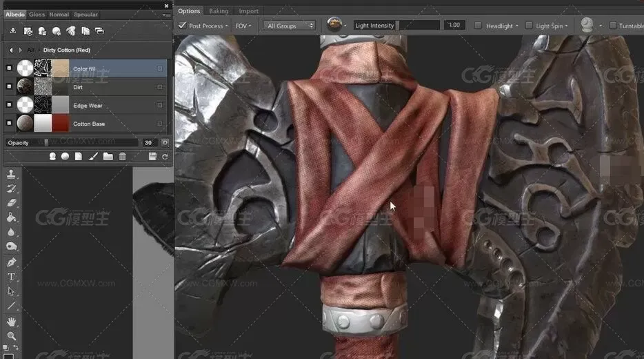Select the Color fill layer
Viewport: 644px width, 359px height.
85,68
